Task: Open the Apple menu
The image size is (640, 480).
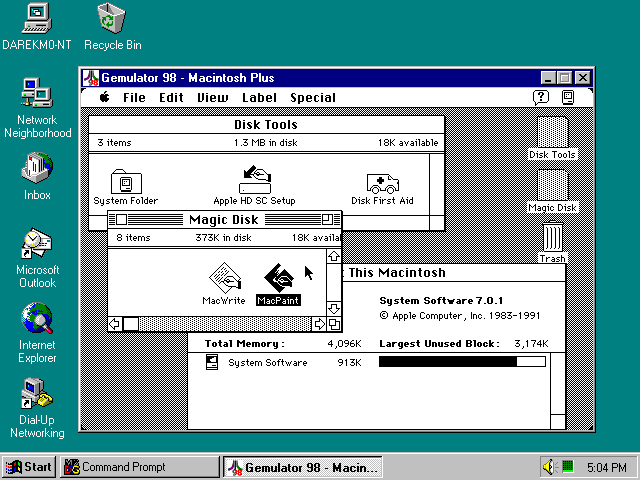Action: tap(104, 97)
